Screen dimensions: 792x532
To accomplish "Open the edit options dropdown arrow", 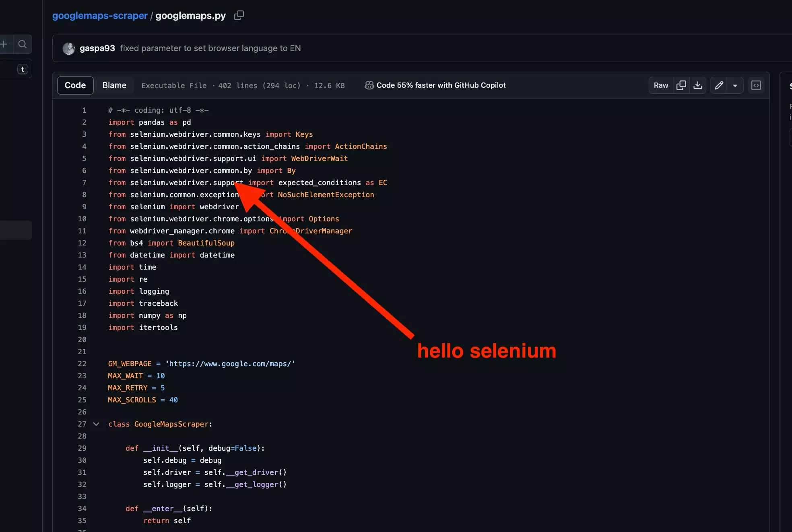I will click(x=735, y=85).
